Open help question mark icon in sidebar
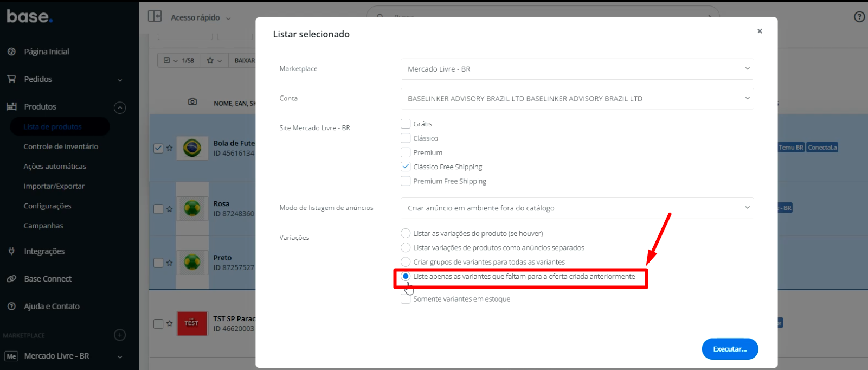This screenshot has height=370, width=868. (11, 307)
